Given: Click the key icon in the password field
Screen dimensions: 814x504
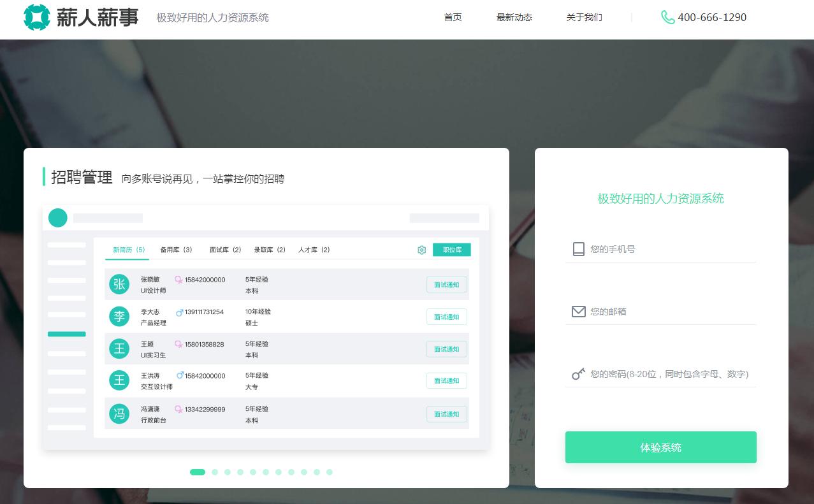Looking at the screenshot, I should (x=578, y=374).
